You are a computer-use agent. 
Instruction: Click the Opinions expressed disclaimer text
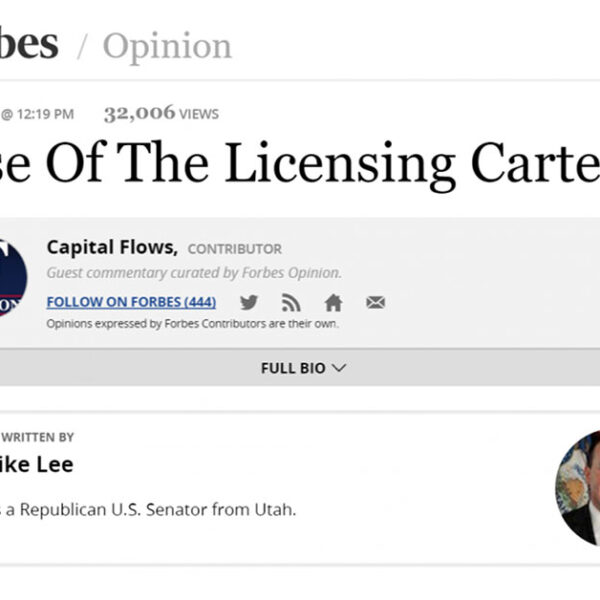192,324
